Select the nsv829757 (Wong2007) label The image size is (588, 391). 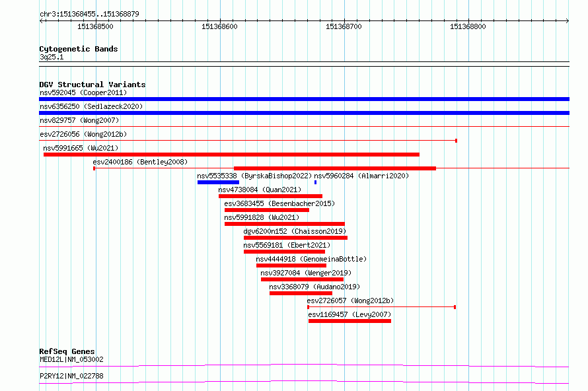79,120
